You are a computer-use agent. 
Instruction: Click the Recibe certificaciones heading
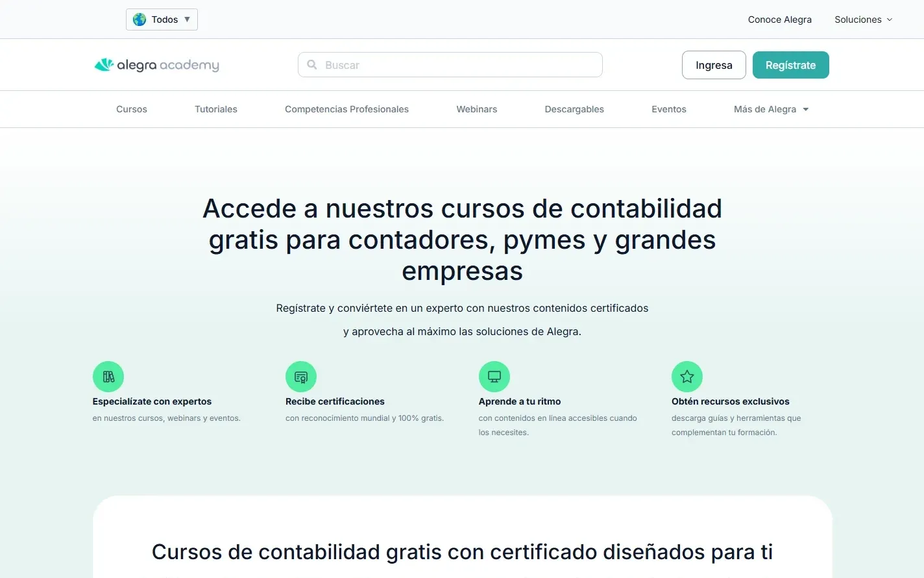(x=335, y=401)
